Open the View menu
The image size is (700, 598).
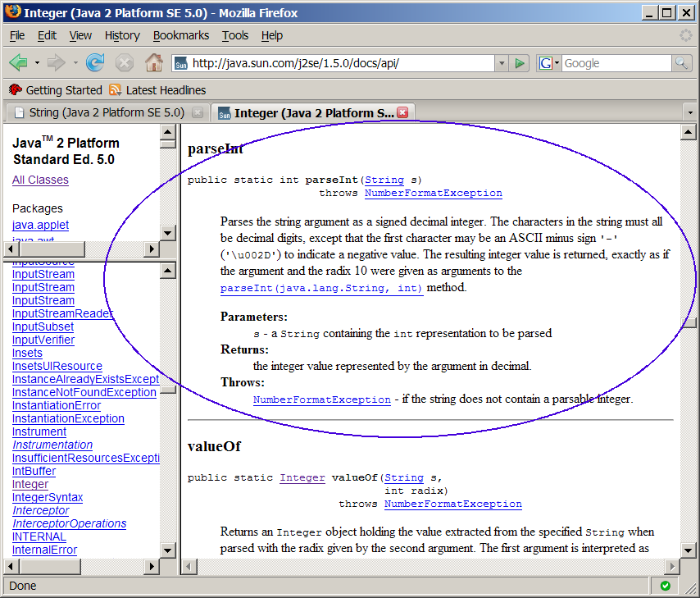tap(80, 35)
